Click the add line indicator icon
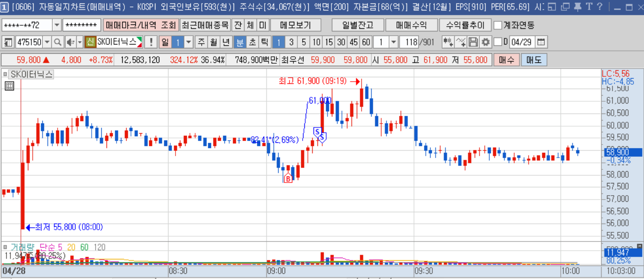Image resolution: width=644 pixels, height=279 pixels. [461, 42]
